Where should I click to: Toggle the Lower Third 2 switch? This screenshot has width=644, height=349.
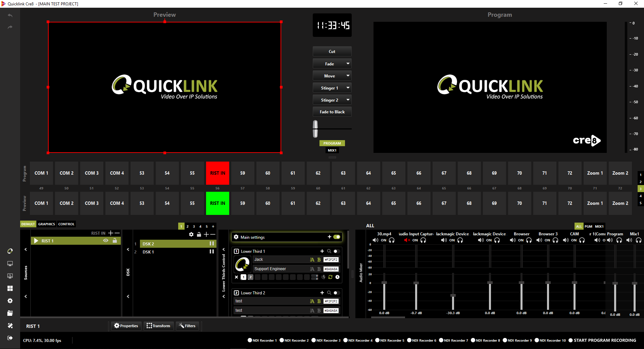(336, 293)
